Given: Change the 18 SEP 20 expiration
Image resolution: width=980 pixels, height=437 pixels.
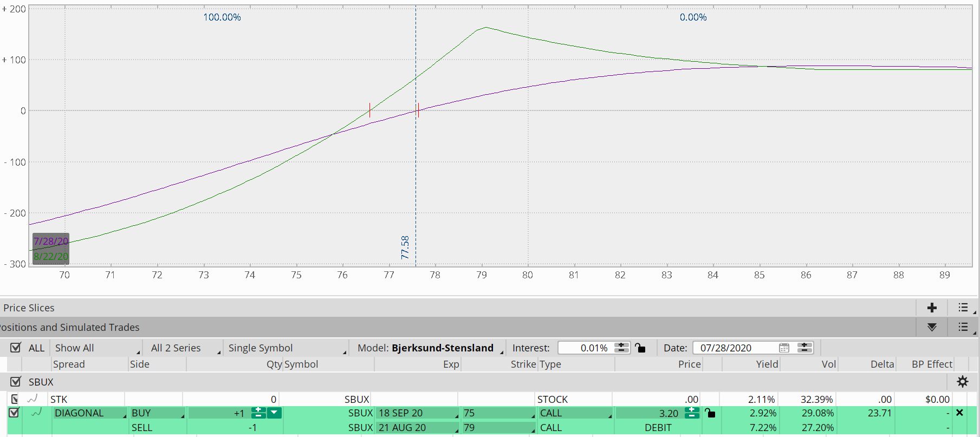Looking at the screenshot, I should pos(417,413).
